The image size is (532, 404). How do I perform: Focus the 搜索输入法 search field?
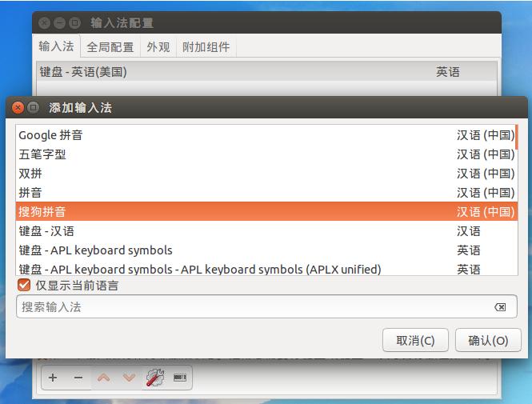266,306
